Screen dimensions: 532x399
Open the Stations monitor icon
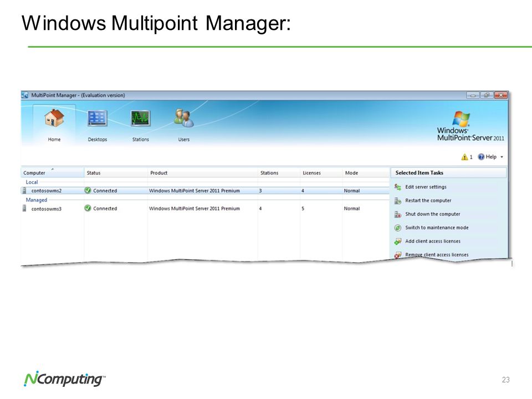pos(140,118)
